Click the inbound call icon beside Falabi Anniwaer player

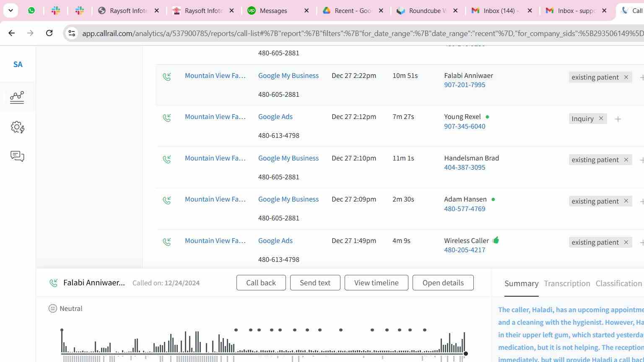(53, 283)
